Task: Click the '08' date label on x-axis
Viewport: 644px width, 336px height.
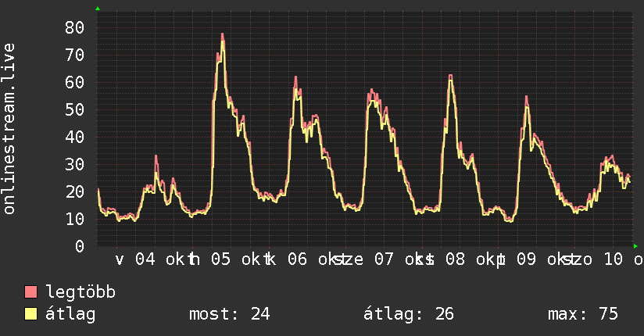Action: tap(455, 259)
